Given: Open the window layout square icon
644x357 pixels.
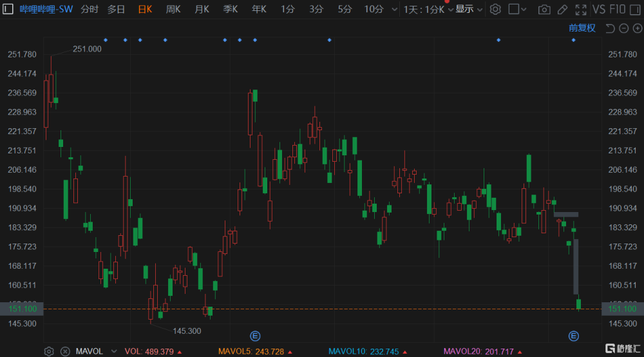Looking at the screenshot, I should click(x=514, y=9).
